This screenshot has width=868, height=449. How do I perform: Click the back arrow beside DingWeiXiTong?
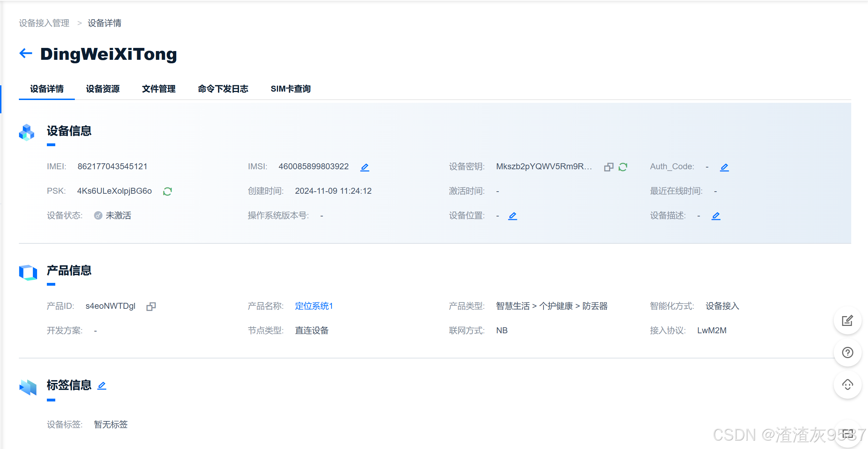pos(26,54)
